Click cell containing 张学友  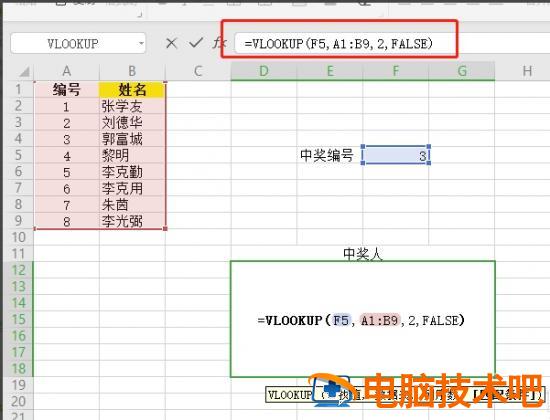pyautogui.click(x=132, y=106)
